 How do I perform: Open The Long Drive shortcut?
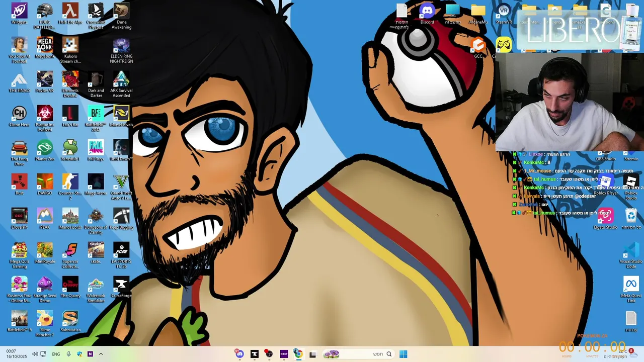click(x=19, y=152)
